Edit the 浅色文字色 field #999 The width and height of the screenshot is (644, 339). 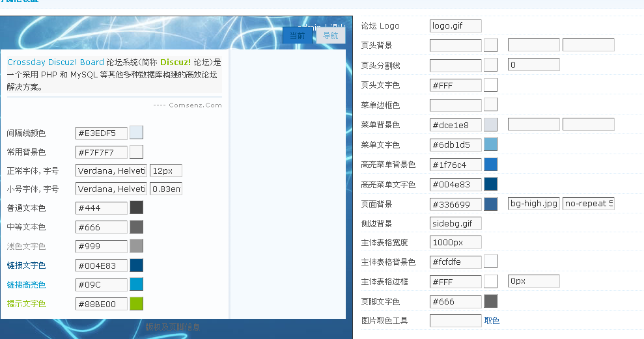(102, 246)
